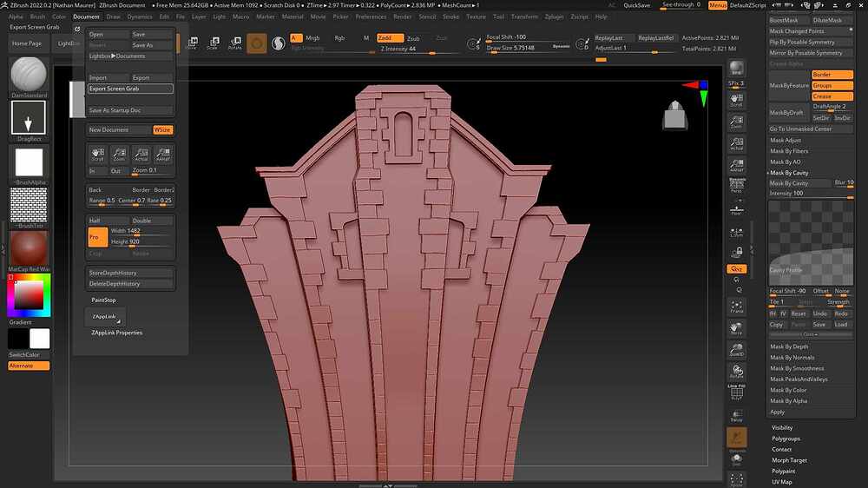Screen dimensions: 868x488
Task: Click the Move icon on right shelf
Action: coord(736,328)
